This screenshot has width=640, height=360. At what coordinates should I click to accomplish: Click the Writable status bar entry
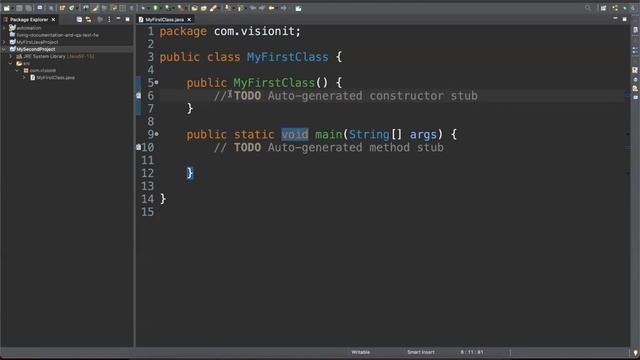tap(360, 352)
